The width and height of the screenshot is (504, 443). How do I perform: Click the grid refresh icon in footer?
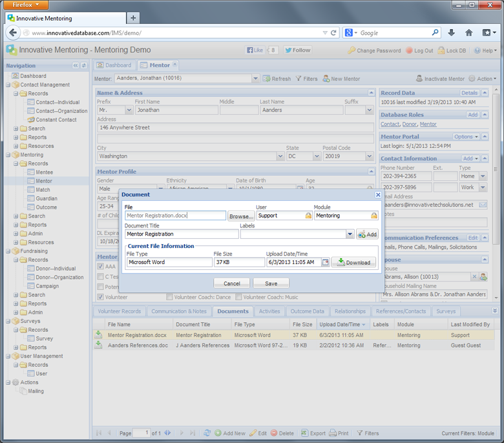point(207,433)
